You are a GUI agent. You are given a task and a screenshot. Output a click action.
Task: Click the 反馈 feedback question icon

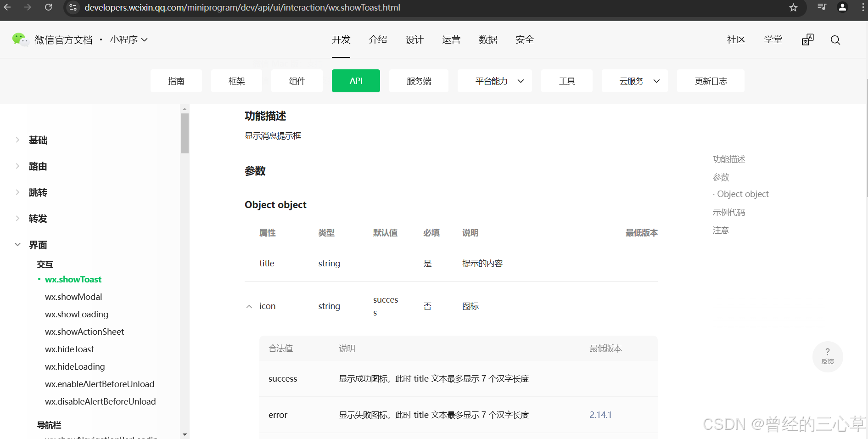tap(828, 356)
